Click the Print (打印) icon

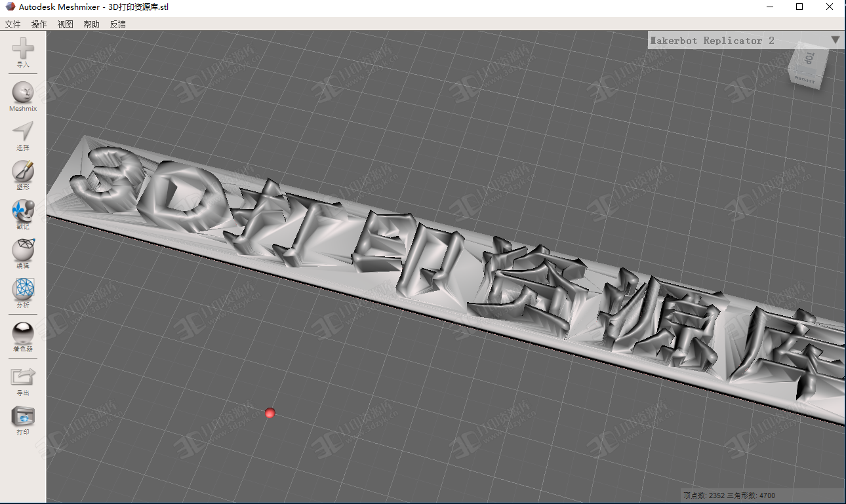coord(23,416)
